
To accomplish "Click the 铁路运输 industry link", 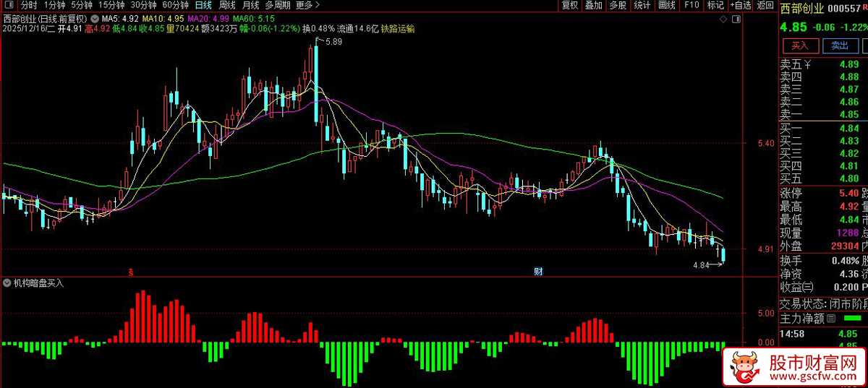I will [398, 29].
